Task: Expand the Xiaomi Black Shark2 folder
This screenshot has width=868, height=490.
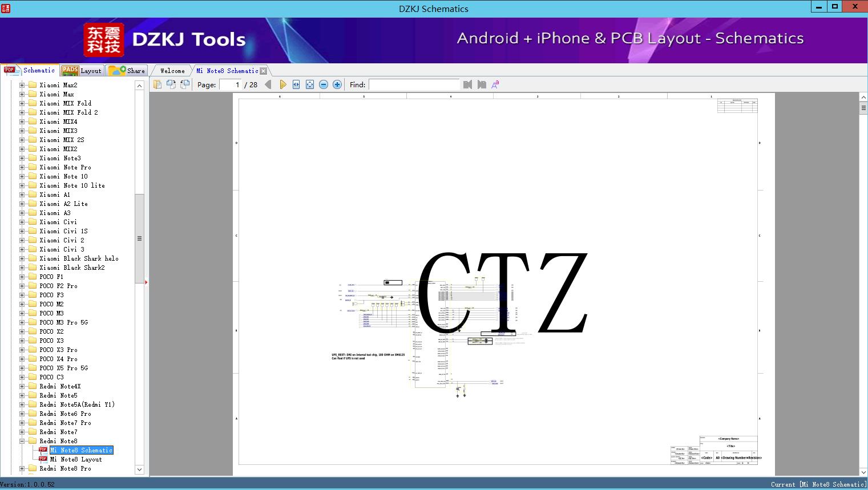Action: click(x=22, y=268)
